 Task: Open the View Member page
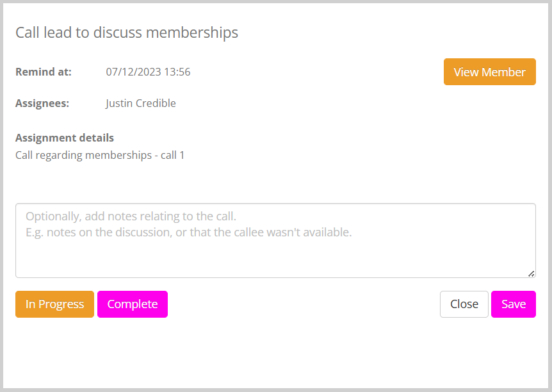tap(489, 72)
